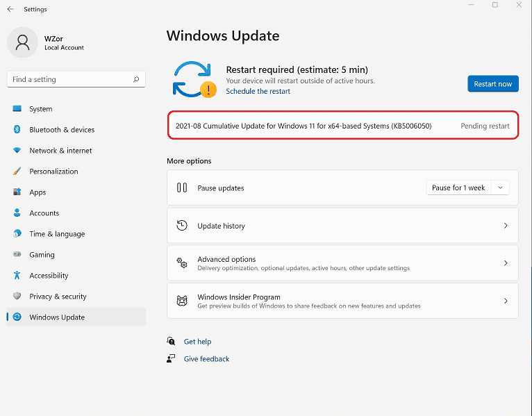
Task: Click the System monitor icon
Action: tap(17, 108)
